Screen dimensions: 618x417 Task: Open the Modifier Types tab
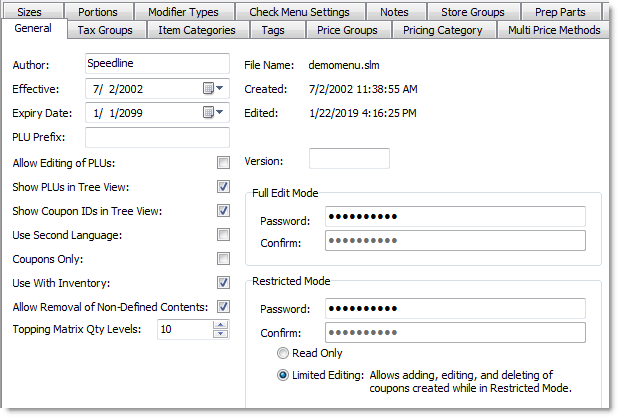(181, 12)
